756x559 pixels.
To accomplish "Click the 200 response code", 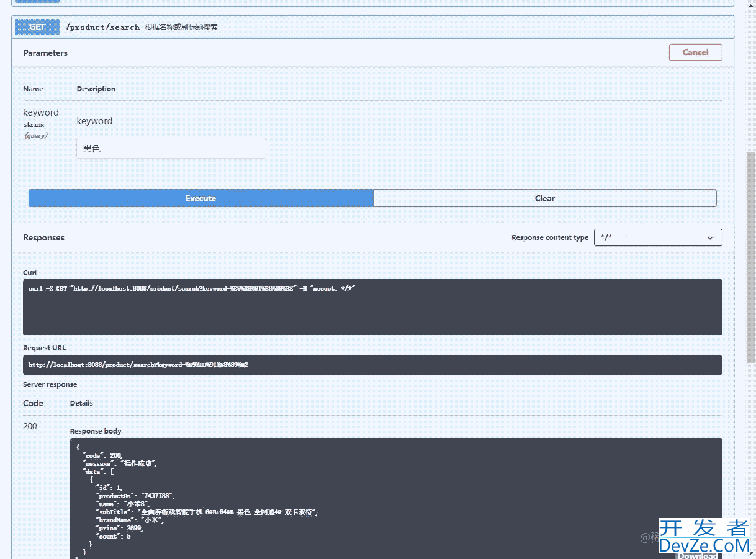I will 30,426.
